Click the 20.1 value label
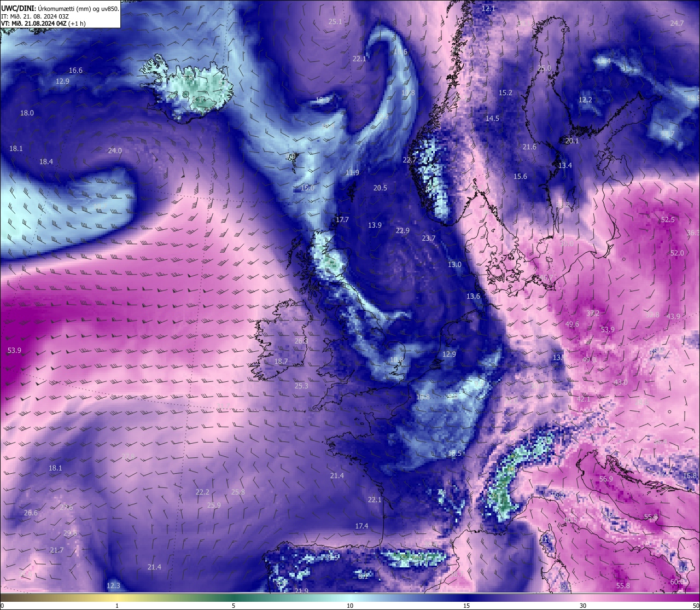Viewport: 700px width, 610px height. [x=571, y=141]
